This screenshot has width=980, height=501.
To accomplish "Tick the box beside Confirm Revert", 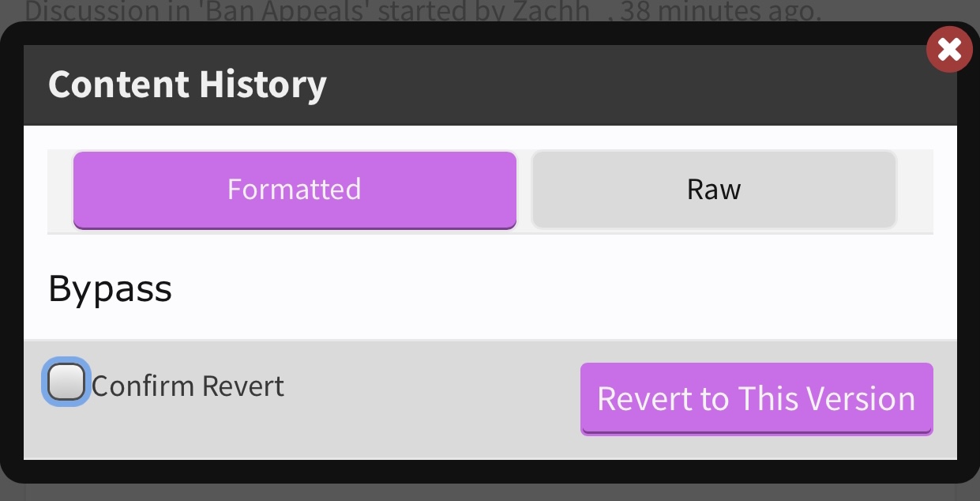I will (66, 383).
